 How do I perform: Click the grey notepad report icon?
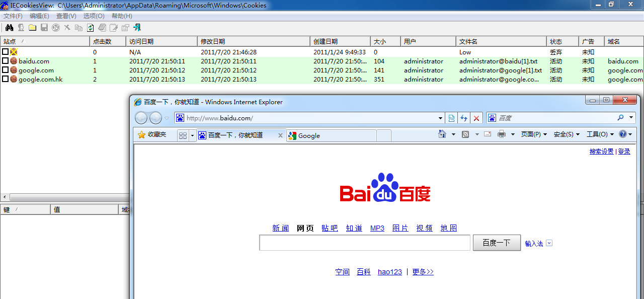click(102, 28)
